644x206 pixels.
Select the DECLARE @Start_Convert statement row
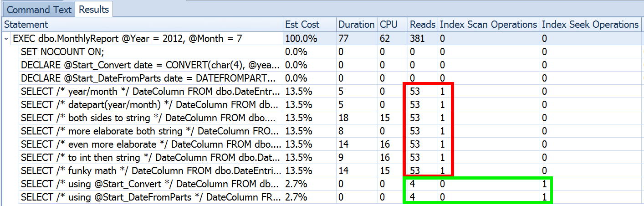point(322,65)
